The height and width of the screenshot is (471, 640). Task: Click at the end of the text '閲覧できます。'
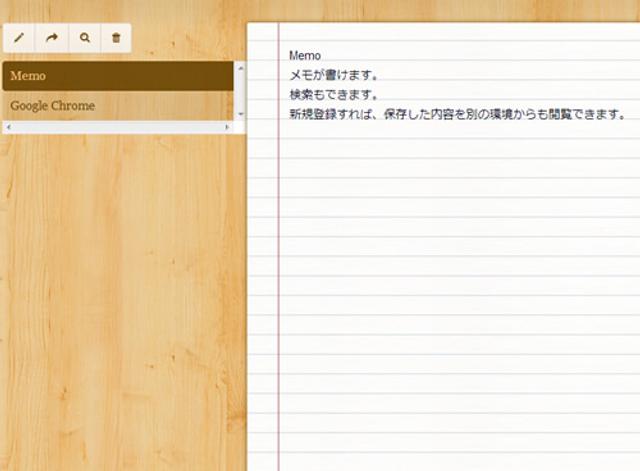tap(626, 114)
